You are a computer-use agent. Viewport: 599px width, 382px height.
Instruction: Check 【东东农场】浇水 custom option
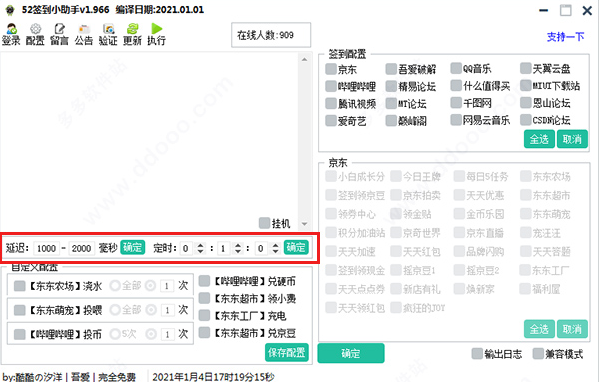coord(19,286)
